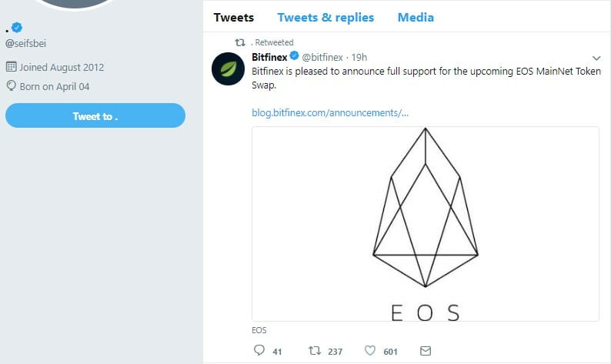Retweet the Bitfinex tweet
611x364 pixels.
(x=314, y=351)
